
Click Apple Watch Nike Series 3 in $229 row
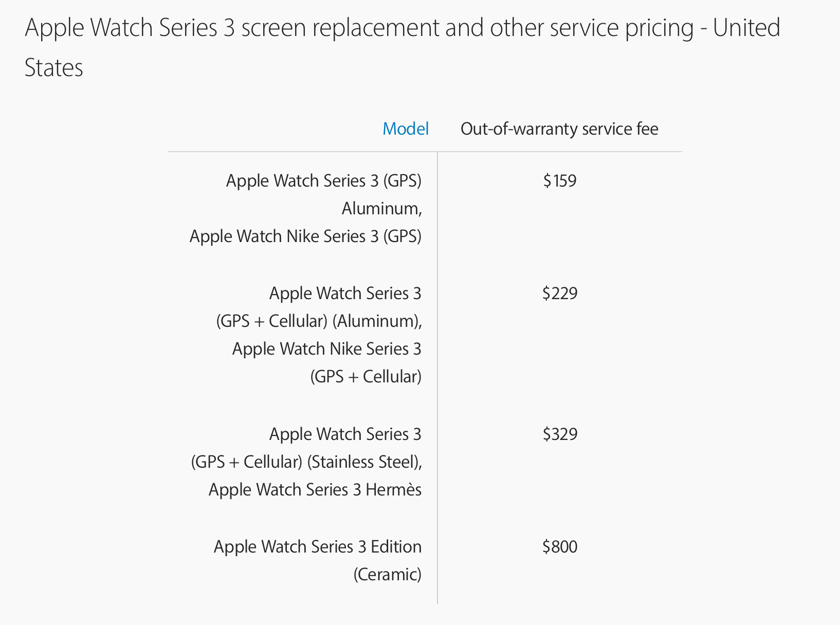[326, 349]
